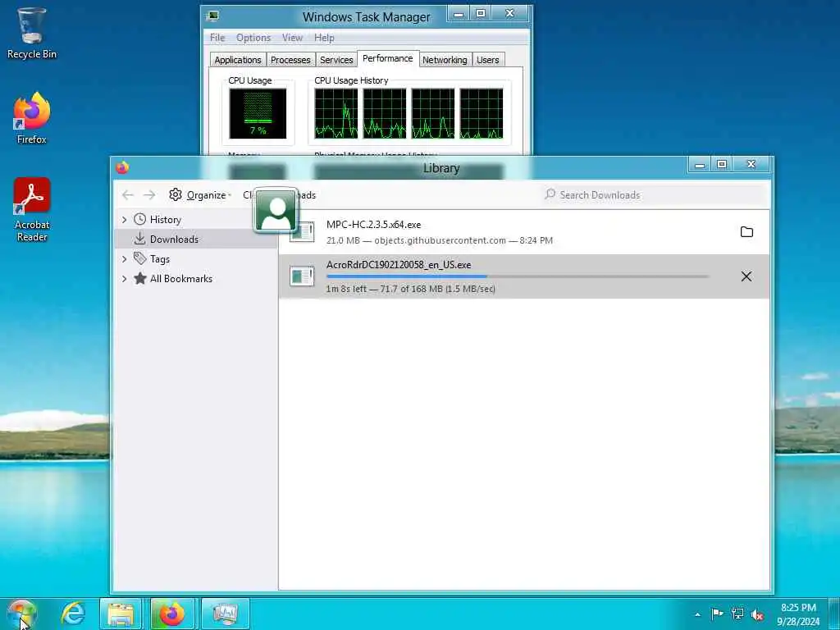Focus the Search Downloads field

coord(655,195)
